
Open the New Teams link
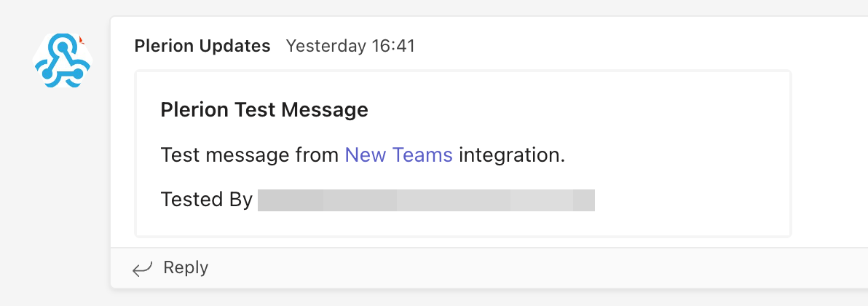point(398,155)
